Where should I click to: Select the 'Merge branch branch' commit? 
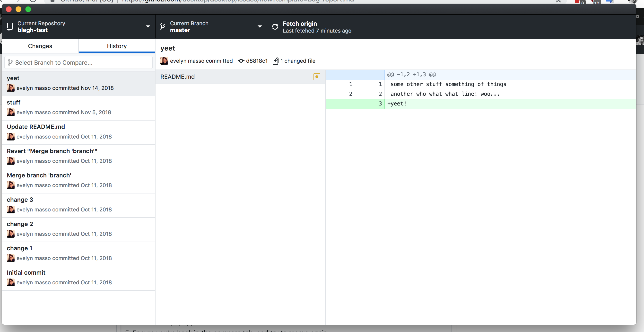(x=78, y=180)
